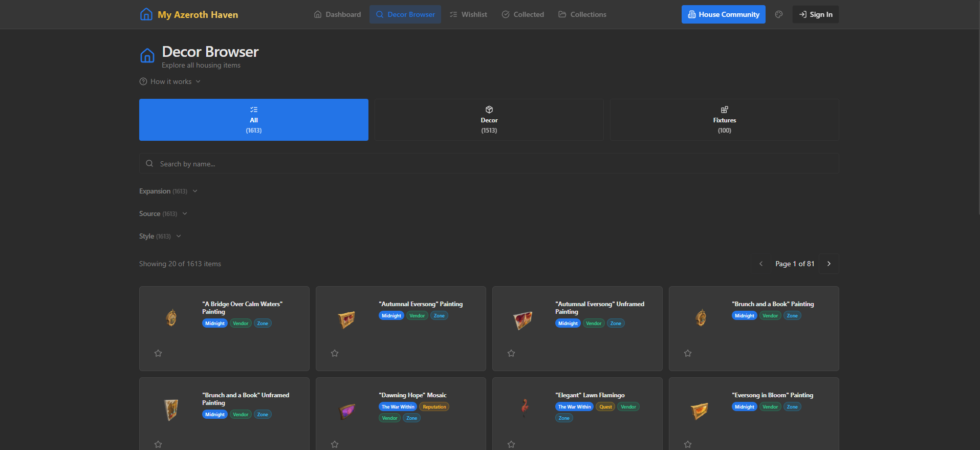
Task: Open "Autumnal Eversong" Unframed Painting thumbnail
Action: tap(523, 320)
